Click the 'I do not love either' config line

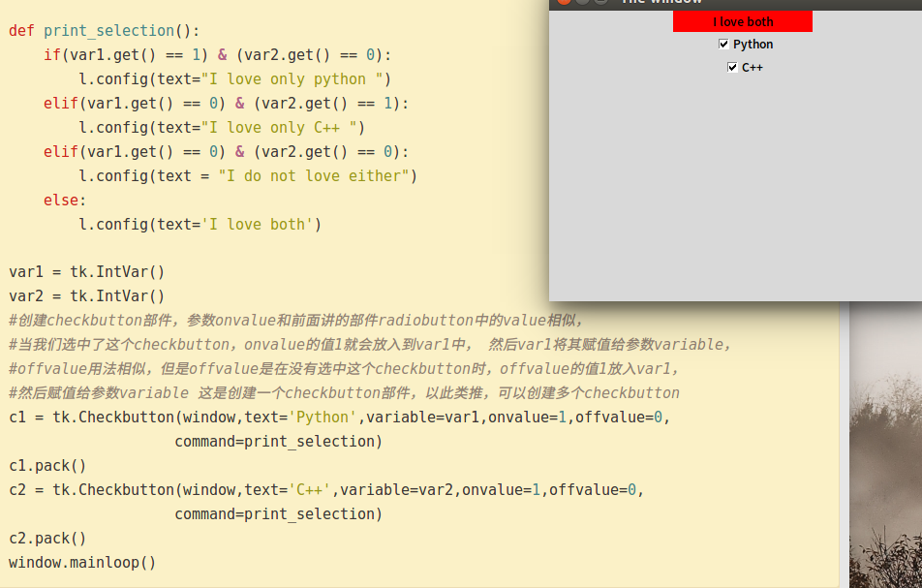tap(248, 175)
